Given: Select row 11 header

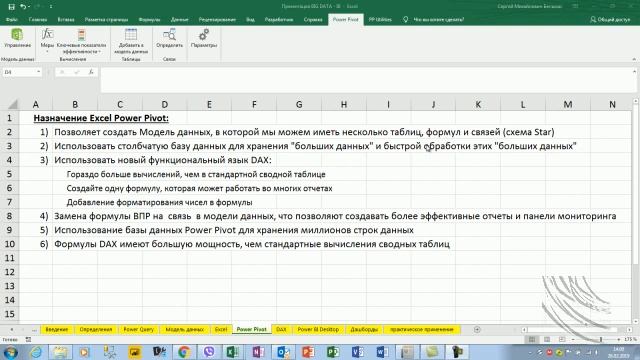Looking at the screenshot, I should click(x=9, y=258).
